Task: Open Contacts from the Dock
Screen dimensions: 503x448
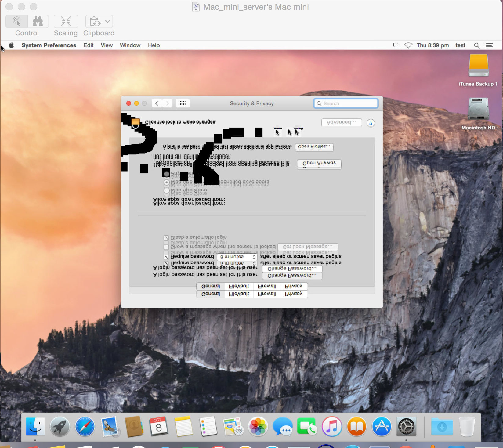Action: (134, 426)
